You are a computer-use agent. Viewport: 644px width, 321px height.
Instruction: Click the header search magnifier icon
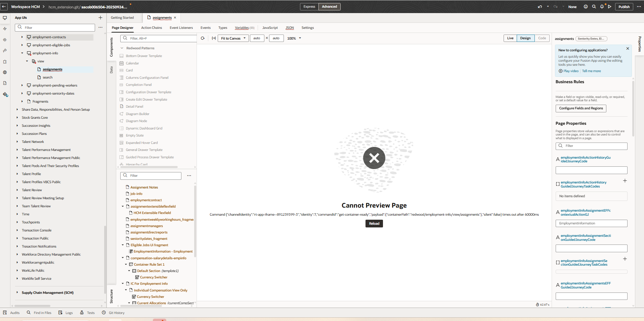click(x=594, y=7)
